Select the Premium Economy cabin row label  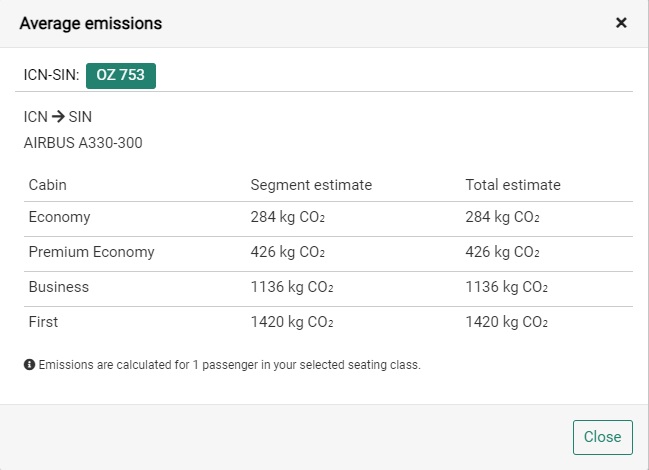click(x=91, y=252)
